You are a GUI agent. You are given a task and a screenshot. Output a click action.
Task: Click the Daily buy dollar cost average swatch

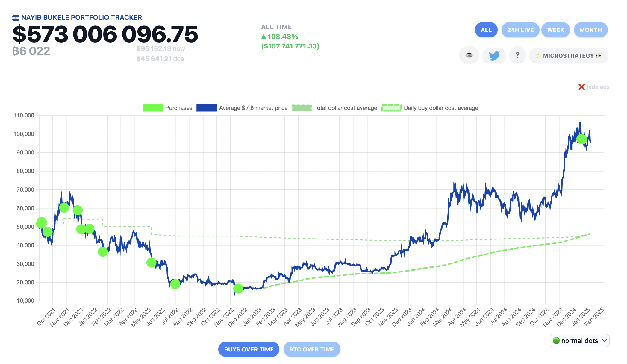[x=391, y=108]
